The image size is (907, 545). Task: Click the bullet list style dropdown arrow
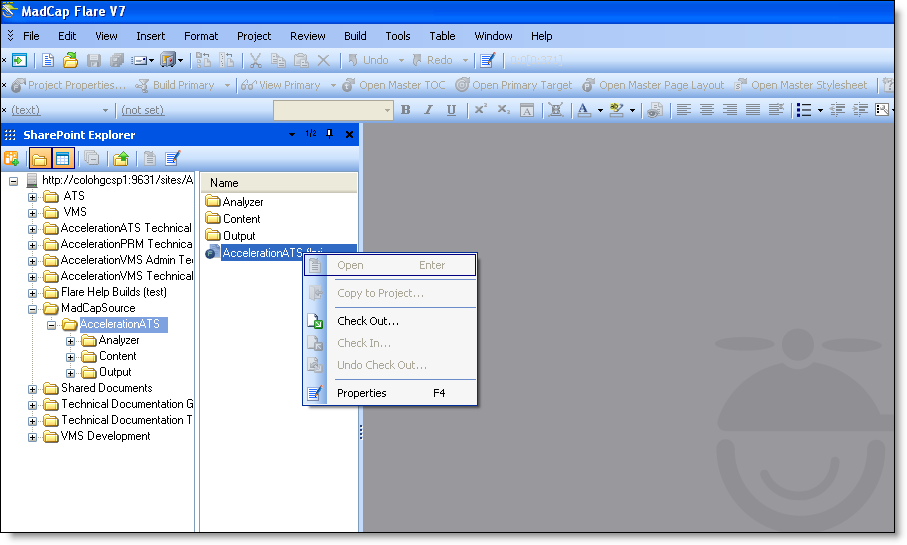pyautogui.click(x=820, y=110)
